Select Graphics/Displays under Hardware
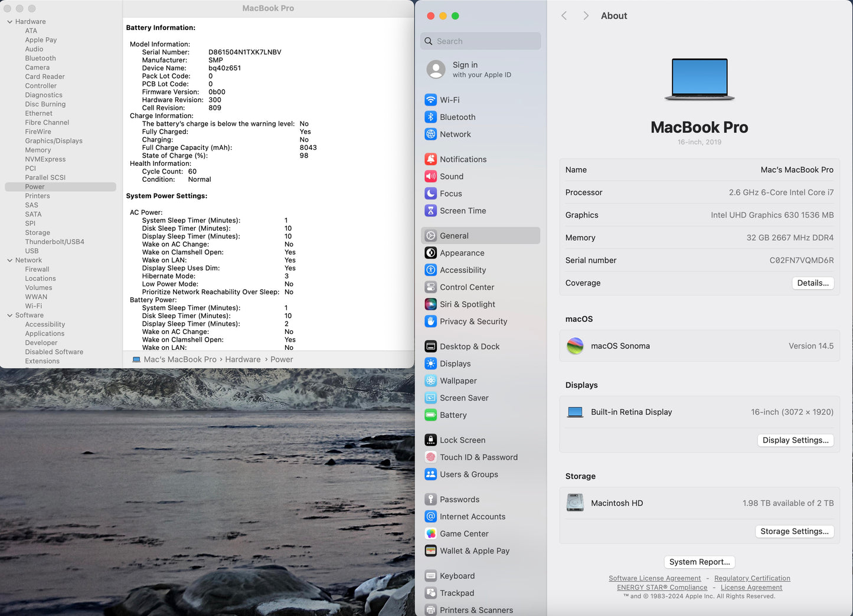The width and height of the screenshot is (853, 616). 54,140
